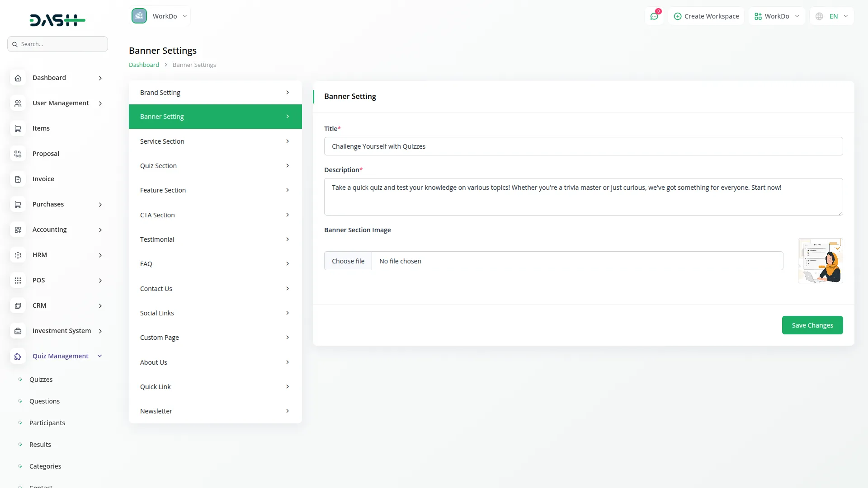Select the HRM module icon
868x488 pixels.
point(18,255)
